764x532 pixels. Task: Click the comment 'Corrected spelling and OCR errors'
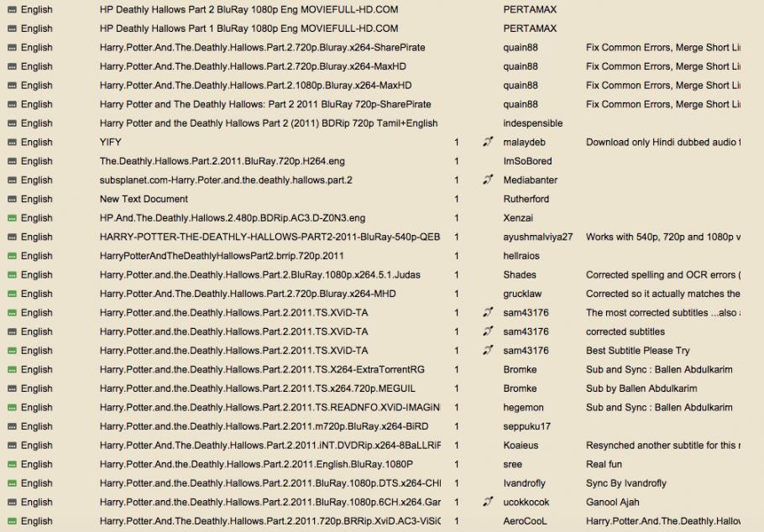pyautogui.click(x=663, y=274)
